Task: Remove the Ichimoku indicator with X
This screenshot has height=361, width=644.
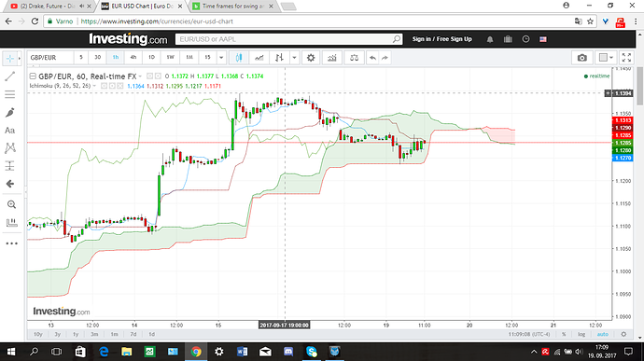Action: [x=119, y=86]
